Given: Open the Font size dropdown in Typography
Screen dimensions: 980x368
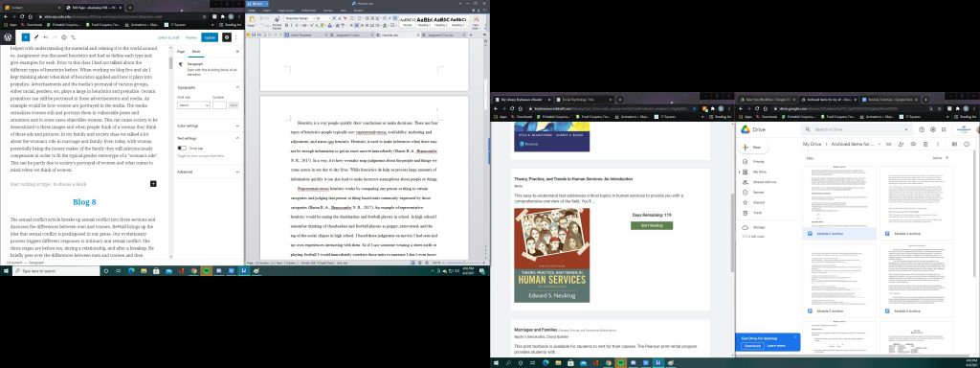Looking at the screenshot, I should [x=193, y=105].
